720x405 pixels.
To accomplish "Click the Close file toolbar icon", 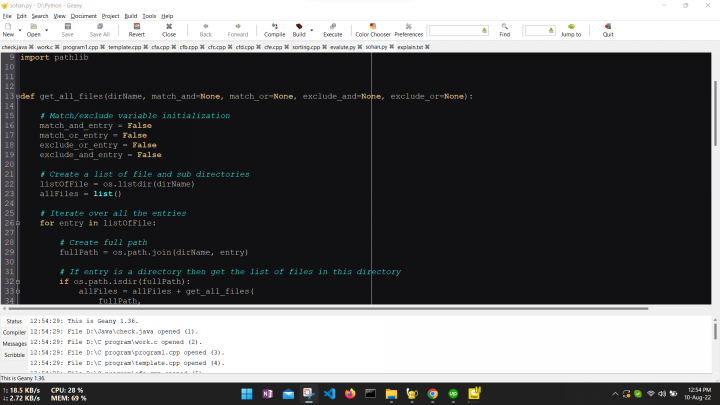I will coord(169,30).
